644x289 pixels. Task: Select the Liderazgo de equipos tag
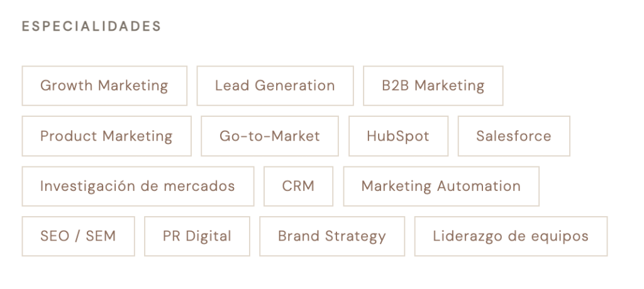point(511,236)
